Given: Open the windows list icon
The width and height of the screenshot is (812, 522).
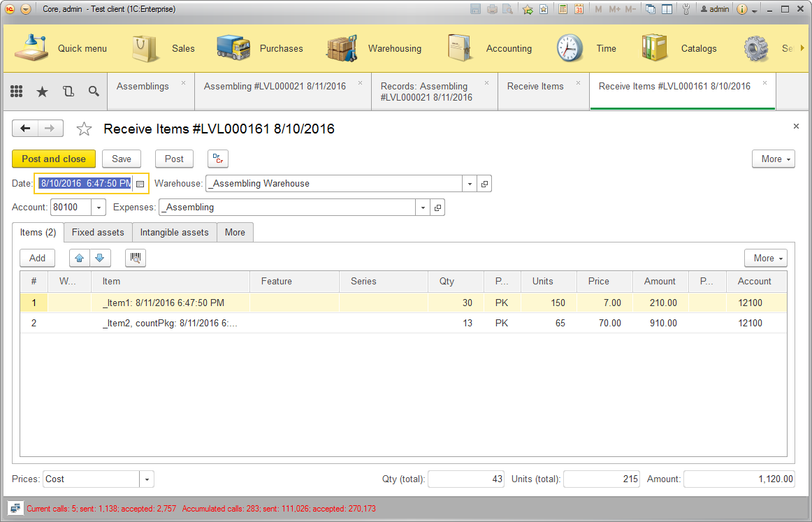Looking at the screenshot, I should [651, 9].
